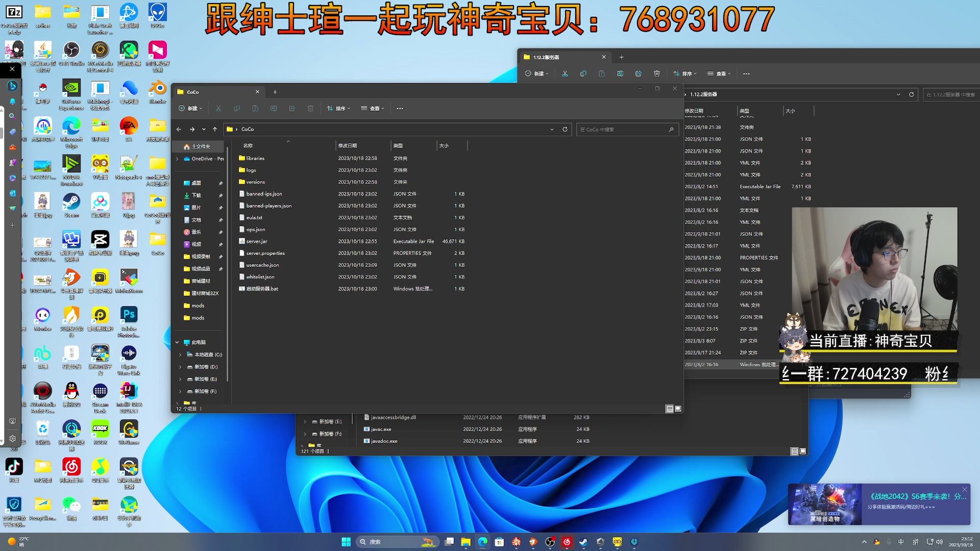980x551 pixels.
Task: Click the Share icon in the Explorer toolbar
Action: tap(292, 108)
